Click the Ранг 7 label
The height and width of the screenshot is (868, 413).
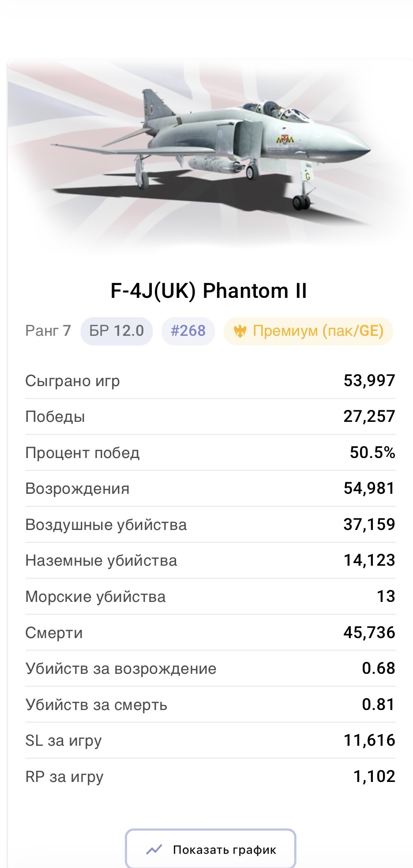click(x=48, y=331)
